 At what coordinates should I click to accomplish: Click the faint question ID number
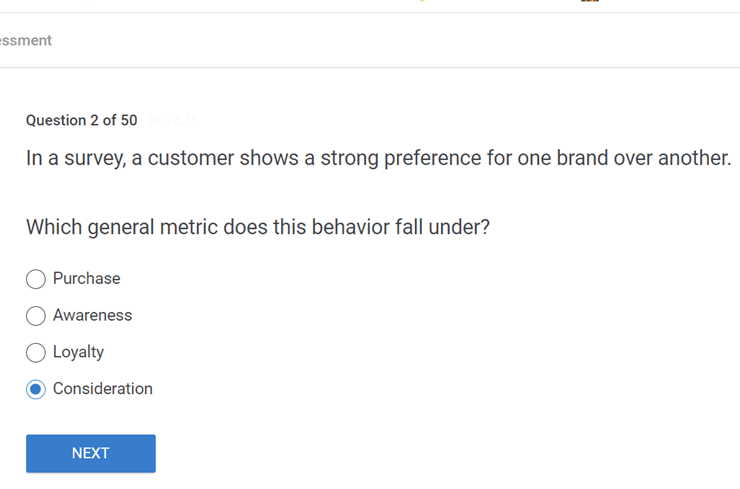(173, 121)
